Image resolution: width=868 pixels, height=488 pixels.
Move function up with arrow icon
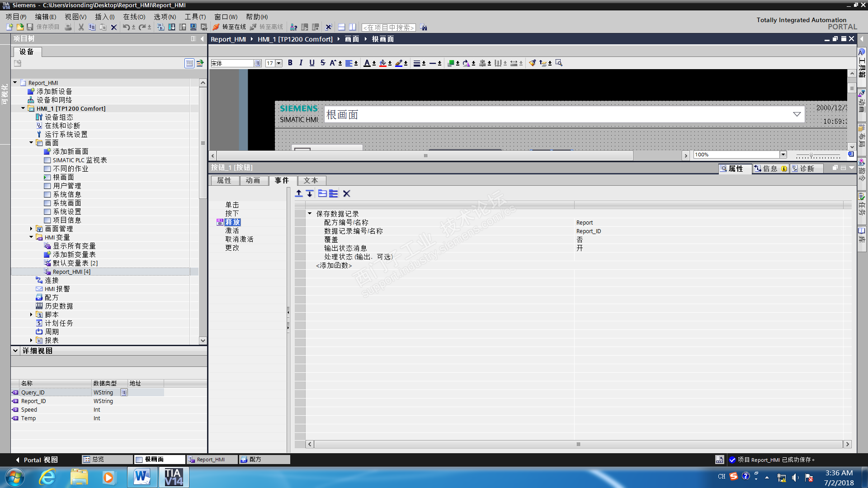tap(299, 193)
